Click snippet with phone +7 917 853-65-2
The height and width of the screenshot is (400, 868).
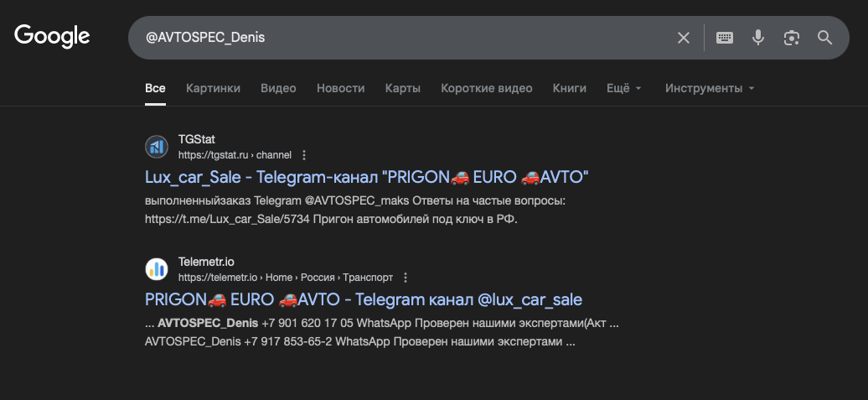tap(360, 342)
